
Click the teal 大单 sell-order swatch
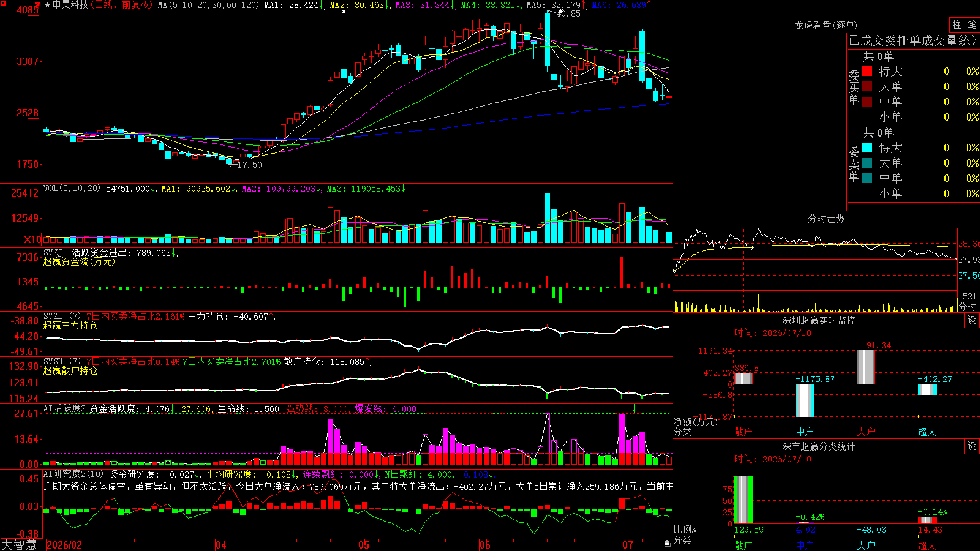coord(867,163)
